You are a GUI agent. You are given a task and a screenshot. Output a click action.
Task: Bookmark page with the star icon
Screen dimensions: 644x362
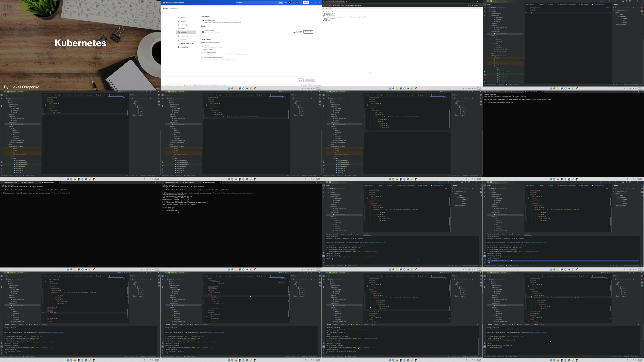click(x=468, y=5)
